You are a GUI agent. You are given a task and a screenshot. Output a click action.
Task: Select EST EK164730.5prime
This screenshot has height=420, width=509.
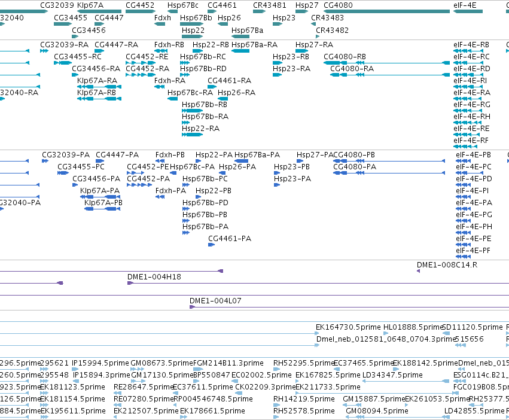(x=348, y=327)
